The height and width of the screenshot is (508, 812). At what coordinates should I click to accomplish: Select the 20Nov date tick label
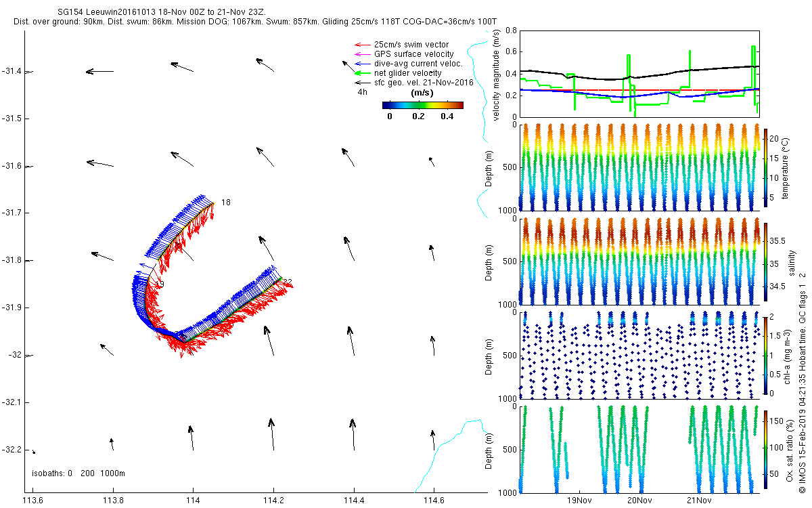pyautogui.click(x=639, y=501)
